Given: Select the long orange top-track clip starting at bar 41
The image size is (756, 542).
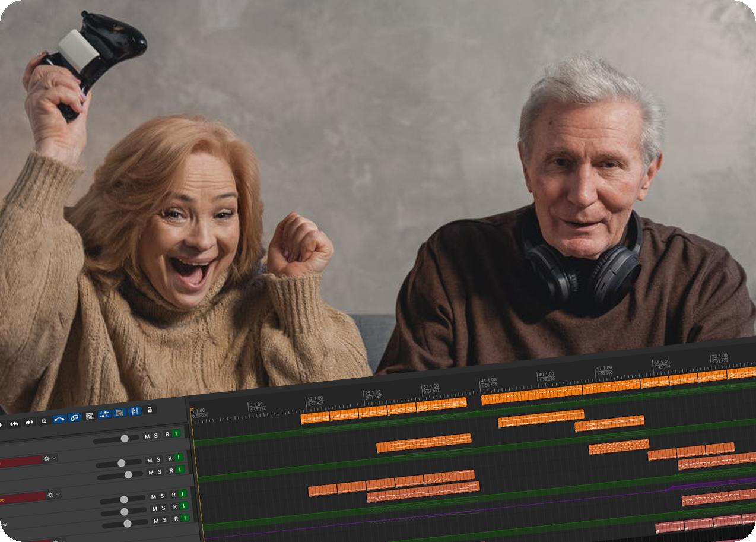Looking at the screenshot, I should point(532,395).
